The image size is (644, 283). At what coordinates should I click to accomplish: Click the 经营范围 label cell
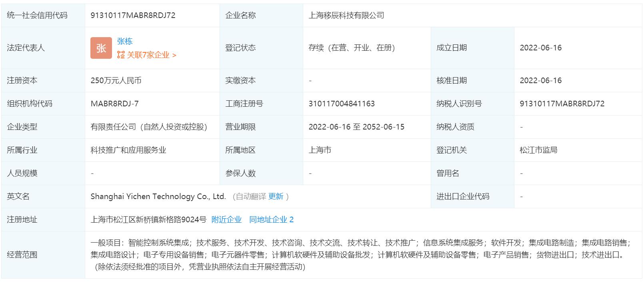click(43, 255)
